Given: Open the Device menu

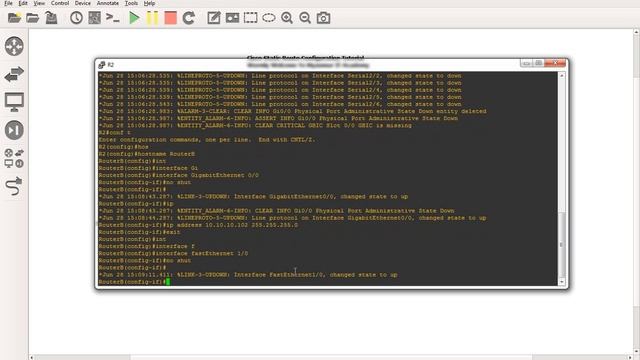Looking at the screenshot, I should pos(82,3).
